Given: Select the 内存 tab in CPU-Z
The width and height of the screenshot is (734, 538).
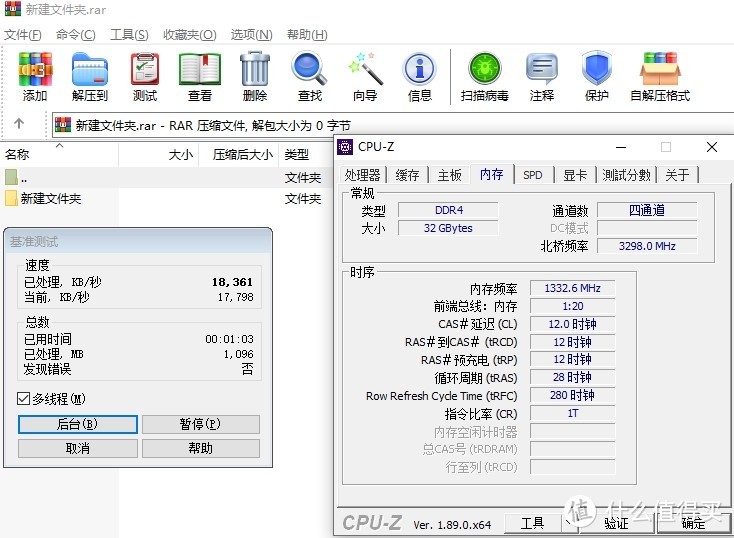Looking at the screenshot, I should tap(492, 174).
